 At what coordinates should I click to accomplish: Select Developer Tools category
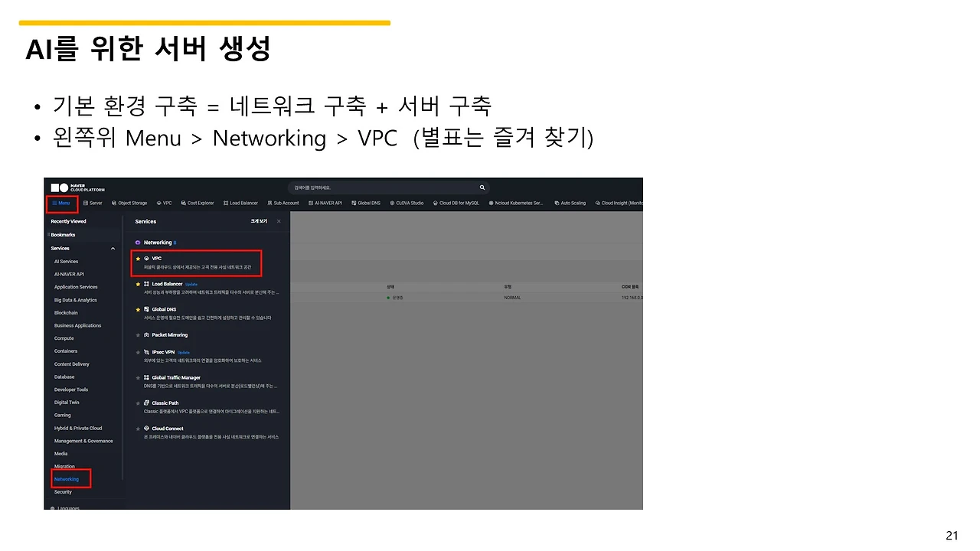click(71, 390)
